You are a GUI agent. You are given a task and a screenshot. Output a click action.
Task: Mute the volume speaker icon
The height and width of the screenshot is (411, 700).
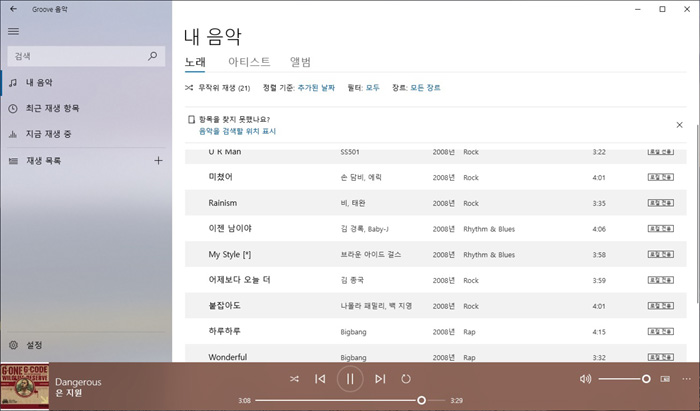pos(585,379)
